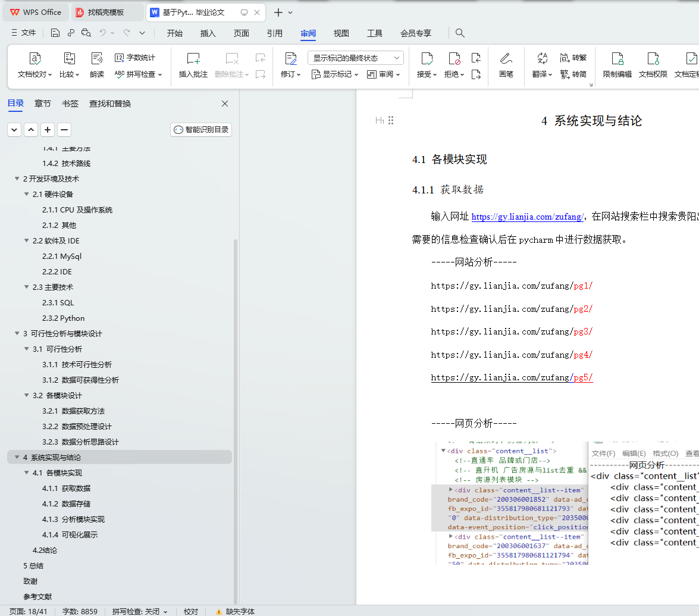Screen dimensions: 699x616
Task: Click the save icon in quick toolbar
Action: [55, 33]
